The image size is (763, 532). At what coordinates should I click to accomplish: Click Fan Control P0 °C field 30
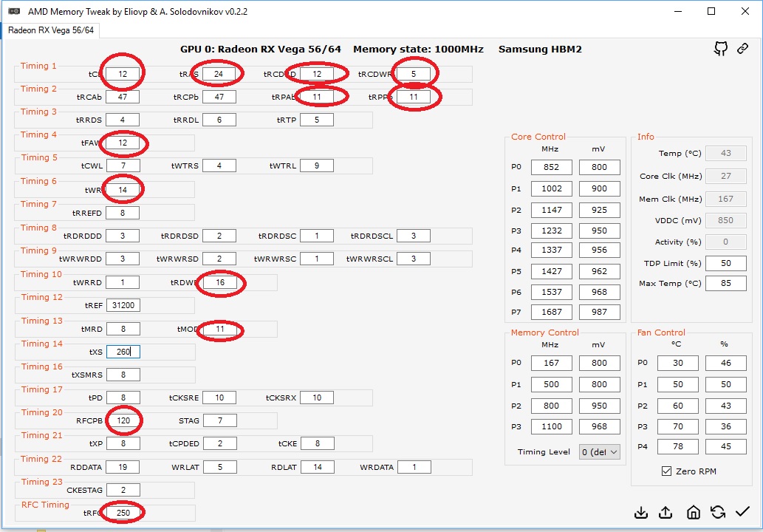[678, 363]
